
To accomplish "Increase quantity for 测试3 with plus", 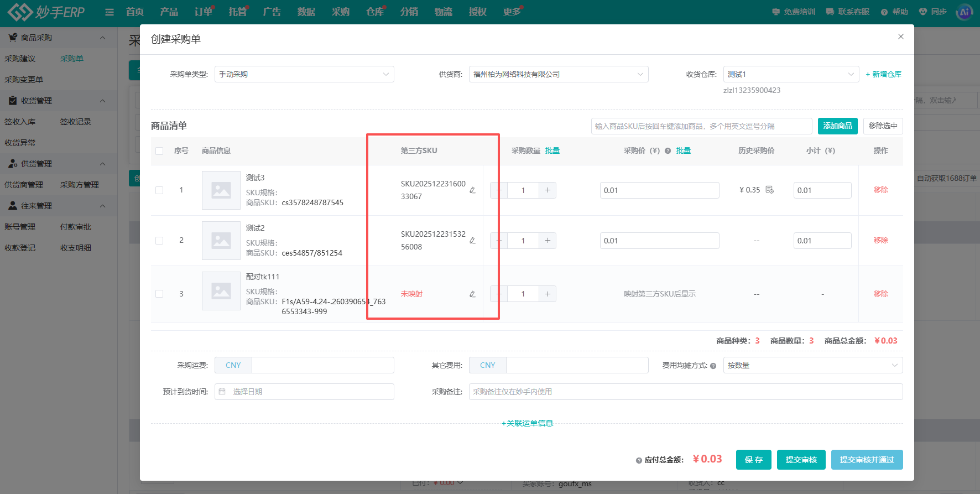I will [x=548, y=190].
